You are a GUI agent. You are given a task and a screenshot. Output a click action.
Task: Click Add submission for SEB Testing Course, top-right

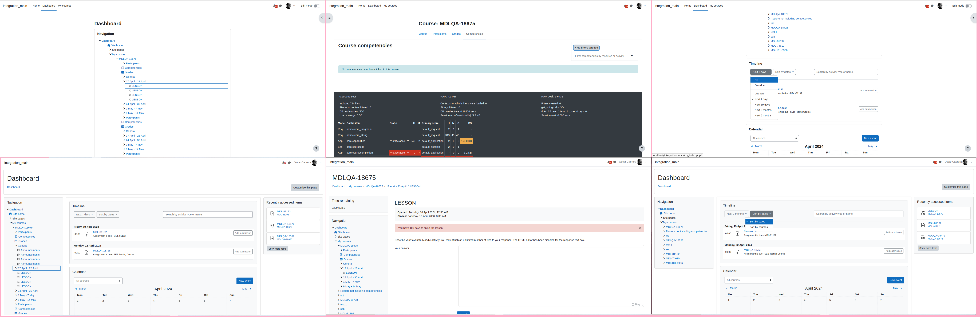[x=868, y=109]
